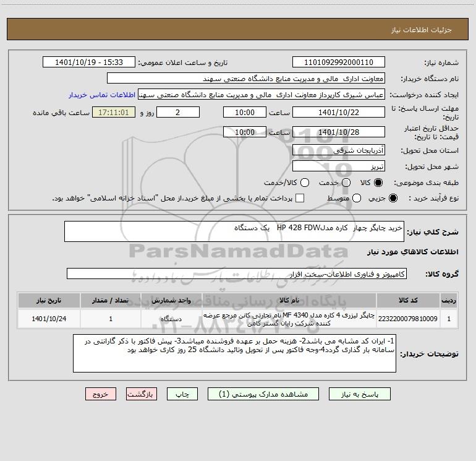Screen dimensions: 476x461
Task: Click the تعداد / مقدار column header
Action: 111,300
